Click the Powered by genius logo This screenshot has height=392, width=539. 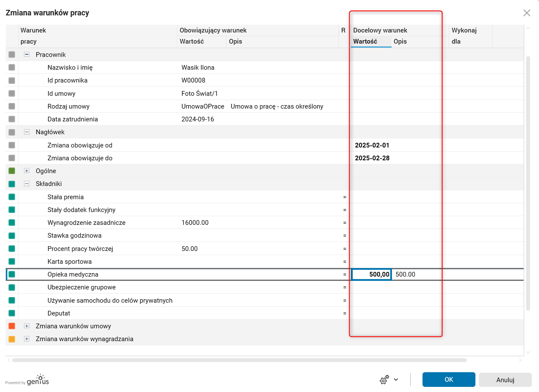pyautogui.click(x=27, y=380)
